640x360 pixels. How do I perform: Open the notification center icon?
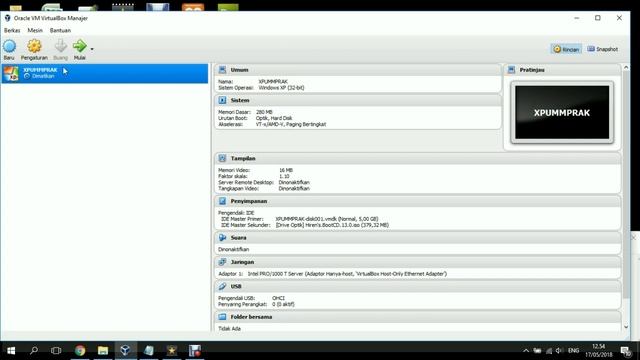coord(625,351)
